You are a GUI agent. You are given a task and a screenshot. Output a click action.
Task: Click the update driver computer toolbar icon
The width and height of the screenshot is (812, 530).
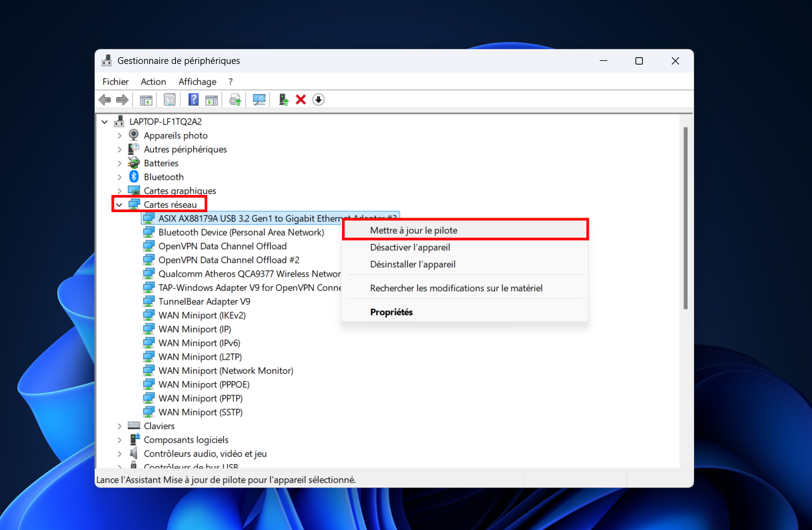pyautogui.click(x=284, y=100)
